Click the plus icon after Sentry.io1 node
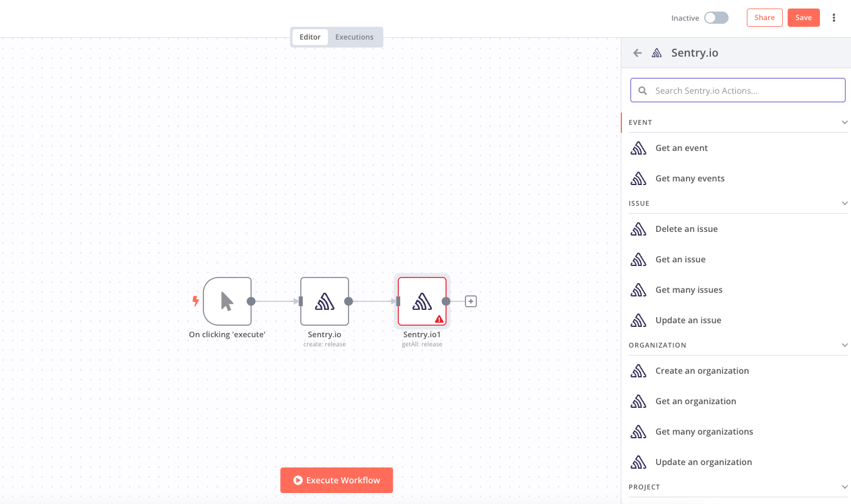 [470, 301]
